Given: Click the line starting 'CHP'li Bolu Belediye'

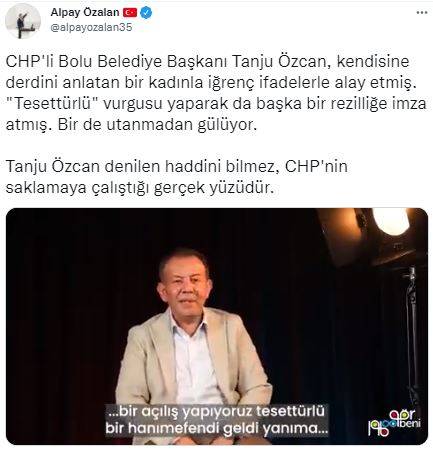Looking at the screenshot, I should (x=207, y=62).
